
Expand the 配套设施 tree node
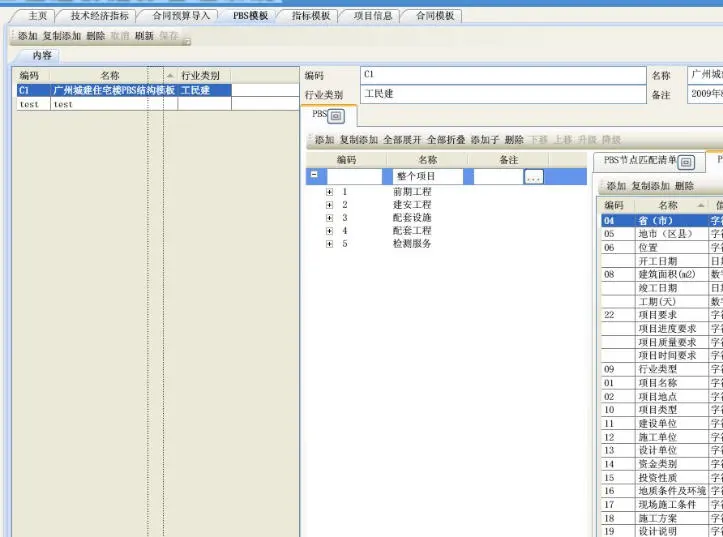[329, 217]
